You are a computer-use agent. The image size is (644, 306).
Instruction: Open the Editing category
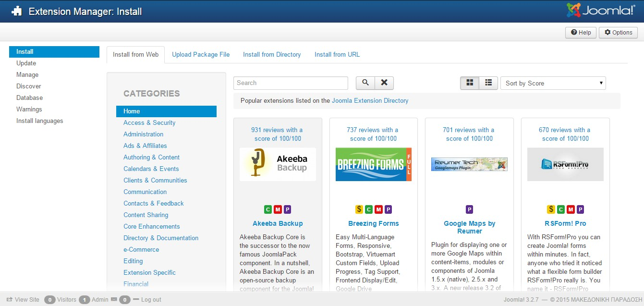[x=133, y=261]
